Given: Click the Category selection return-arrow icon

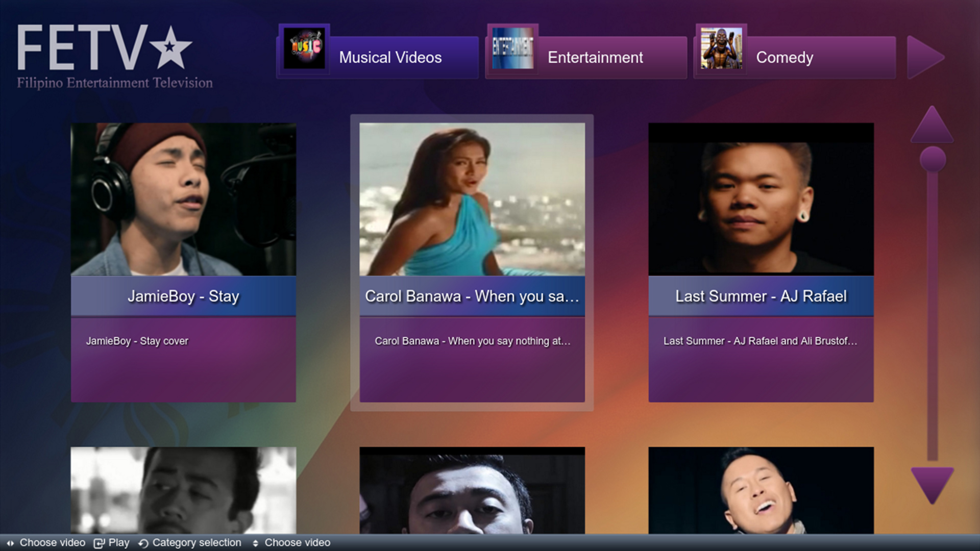Looking at the screenshot, I should [x=143, y=543].
